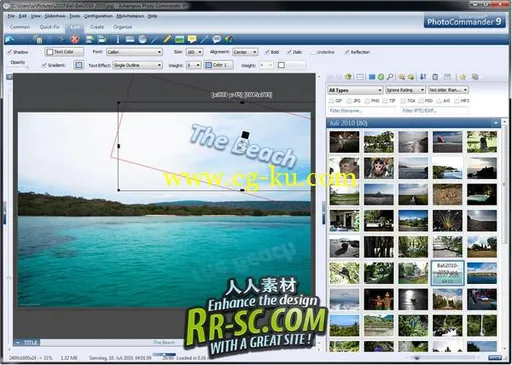Image resolution: width=512 pixels, height=365 pixels.
Task: Click the yellow star favorites icon
Action: [x=463, y=77]
